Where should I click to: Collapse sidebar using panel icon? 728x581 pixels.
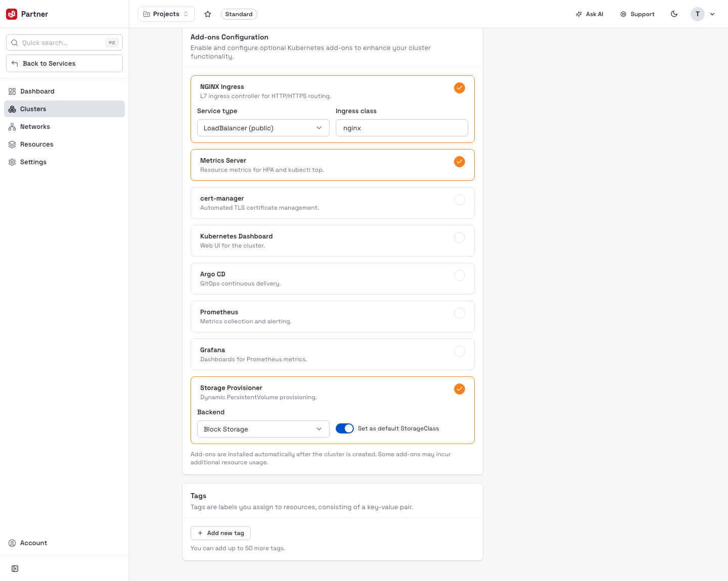click(15, 569)
